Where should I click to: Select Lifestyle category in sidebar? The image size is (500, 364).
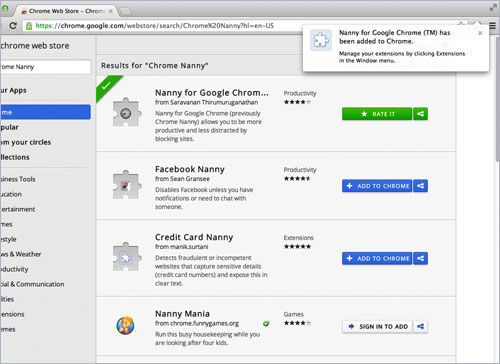[x=8, y=239]
